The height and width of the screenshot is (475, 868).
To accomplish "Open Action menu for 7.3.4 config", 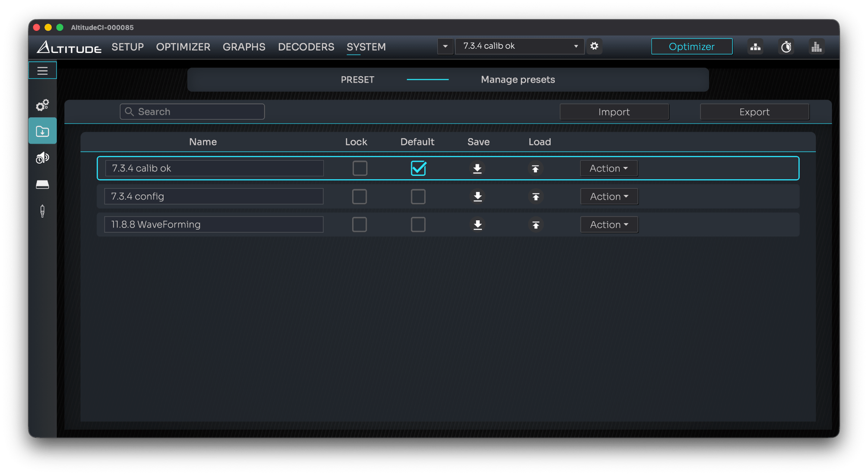I will click(609, 196).
